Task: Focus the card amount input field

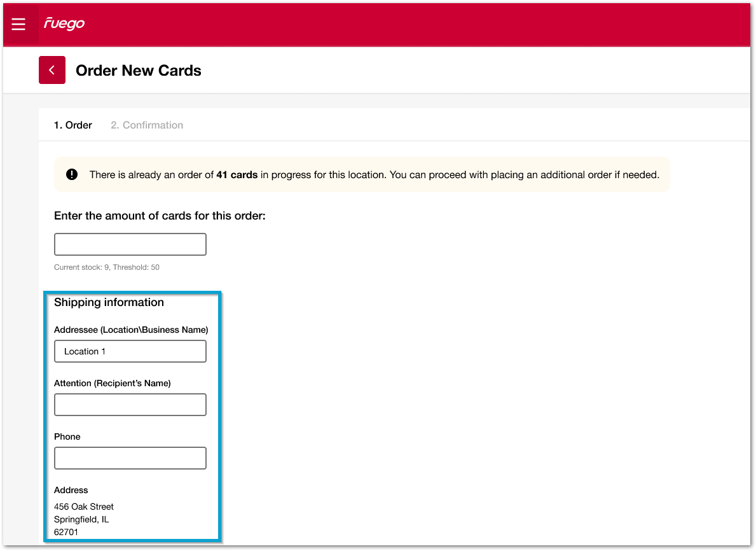Action: 130,244
